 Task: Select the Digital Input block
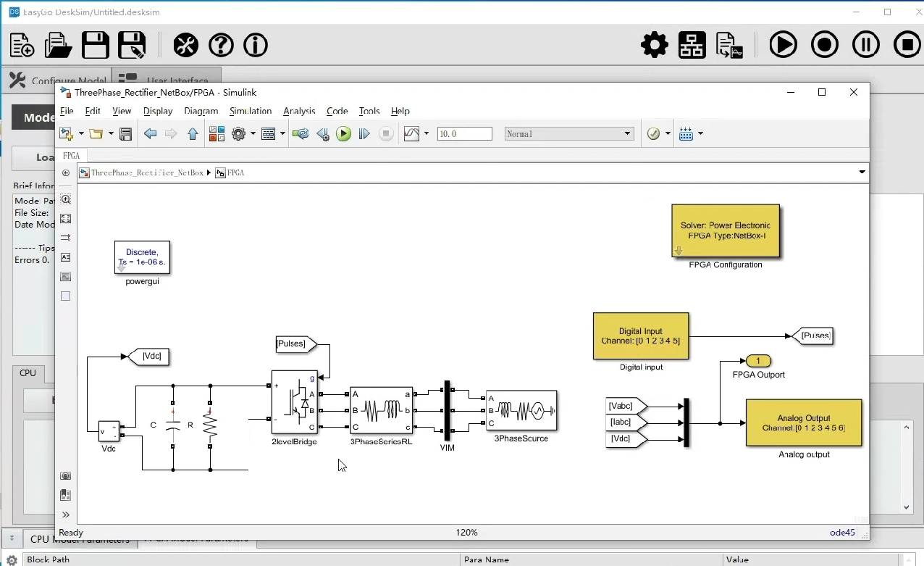[641, 336]
